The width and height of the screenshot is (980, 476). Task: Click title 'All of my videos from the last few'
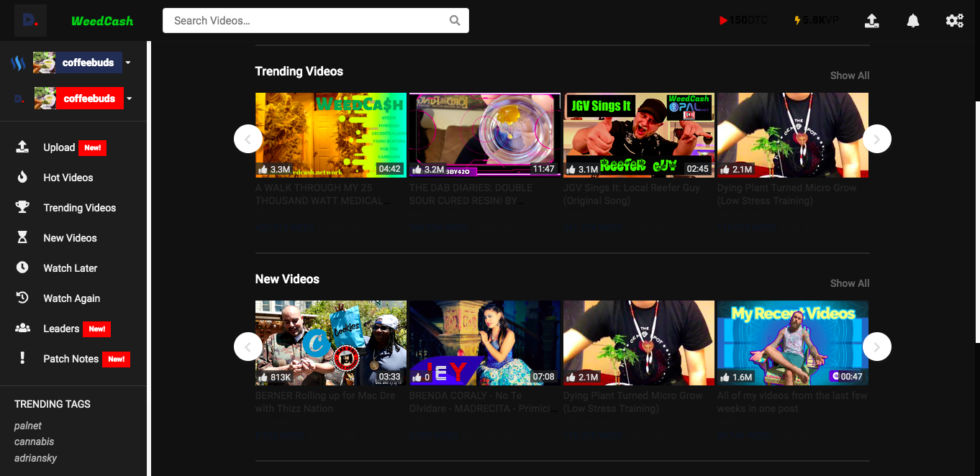click(792, 402)
